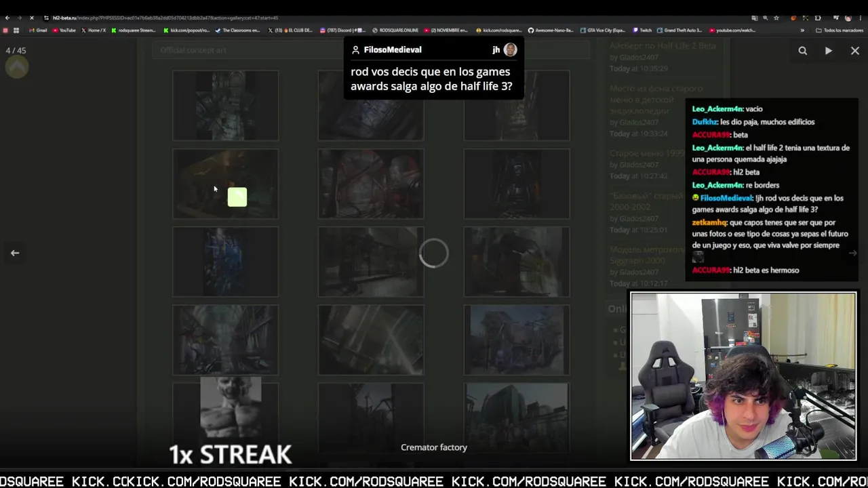Viewport: 868px width, 488px height.
Task: Open the browser three-dot menu
Action: click(861, 18)
